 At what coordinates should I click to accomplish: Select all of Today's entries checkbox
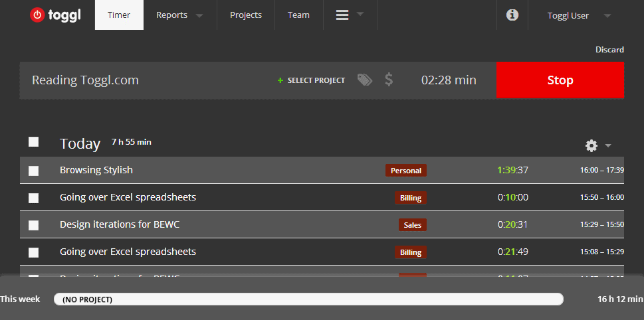point(34,142)
